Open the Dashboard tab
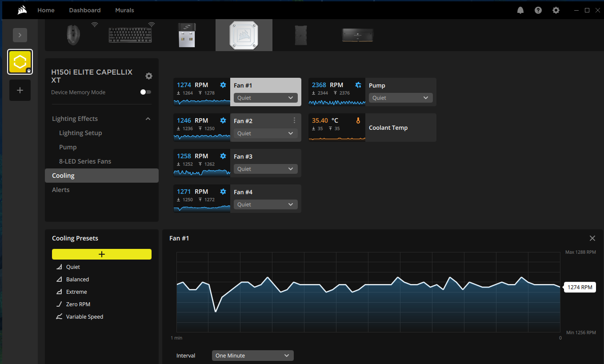604x364 pixels. (x=85, y=10)
